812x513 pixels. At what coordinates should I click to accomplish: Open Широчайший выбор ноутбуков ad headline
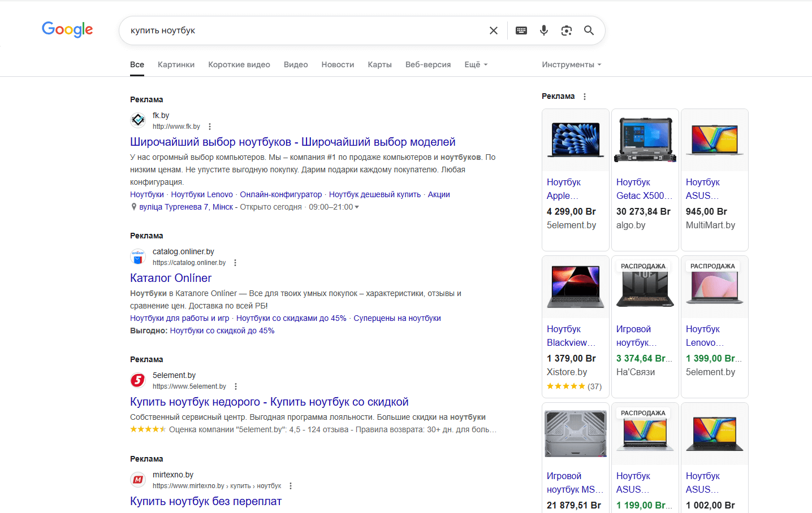pos(293,142)
